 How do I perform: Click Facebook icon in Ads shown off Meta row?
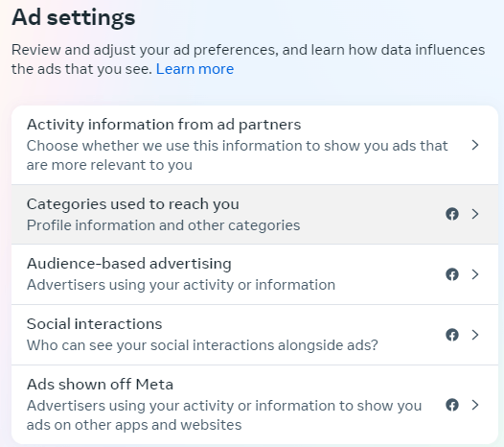452,405
